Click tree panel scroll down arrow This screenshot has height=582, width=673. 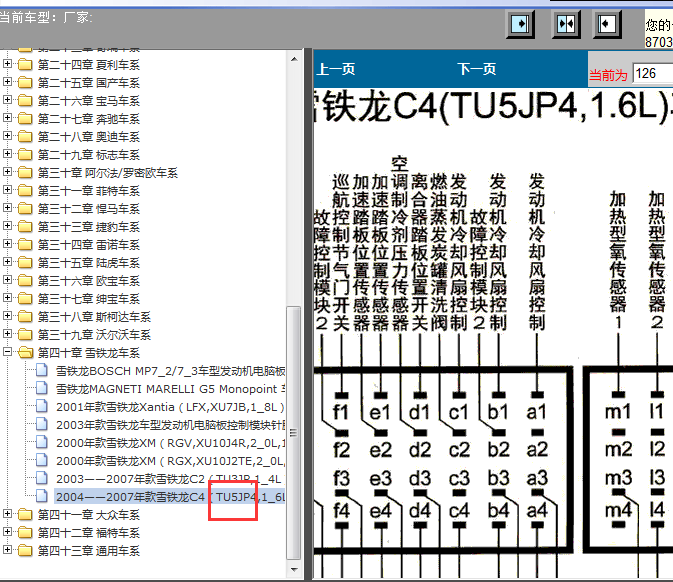point(294,570)
